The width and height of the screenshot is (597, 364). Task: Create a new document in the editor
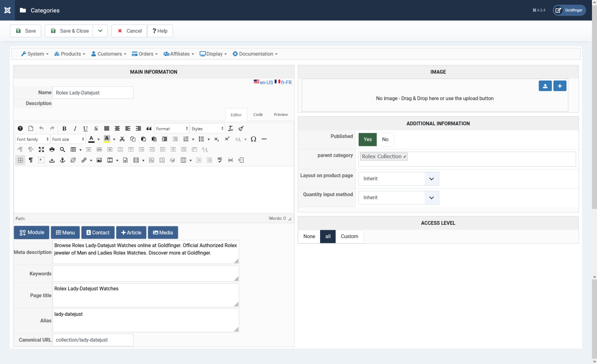tap(31, 128)
